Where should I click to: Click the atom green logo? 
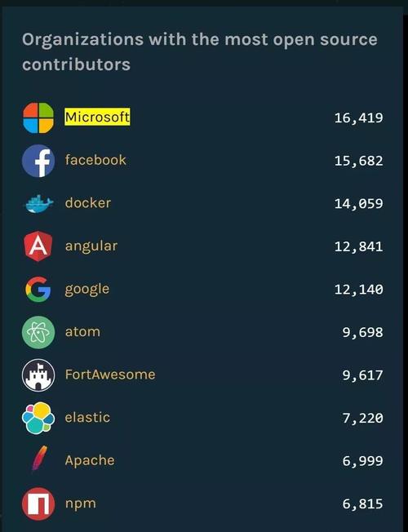(x=38, y=332)
